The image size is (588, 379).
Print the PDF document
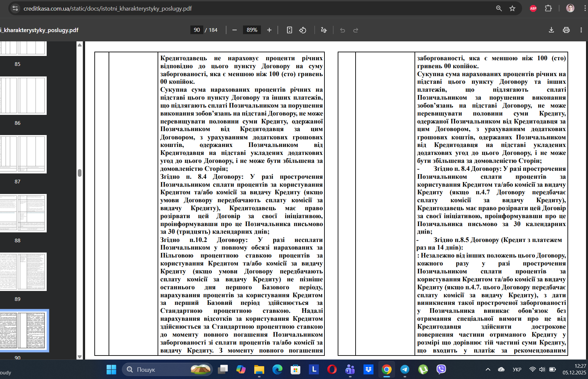coord(566,30)
